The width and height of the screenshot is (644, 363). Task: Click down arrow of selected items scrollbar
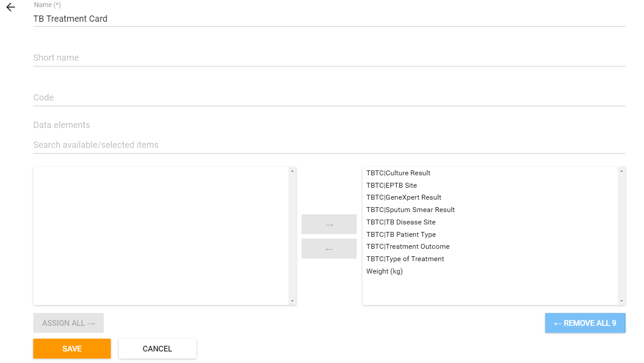(622, 301)
